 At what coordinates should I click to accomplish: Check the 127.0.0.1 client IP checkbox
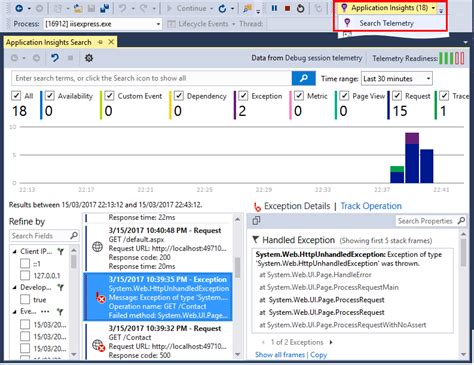(x=25, y=276)
